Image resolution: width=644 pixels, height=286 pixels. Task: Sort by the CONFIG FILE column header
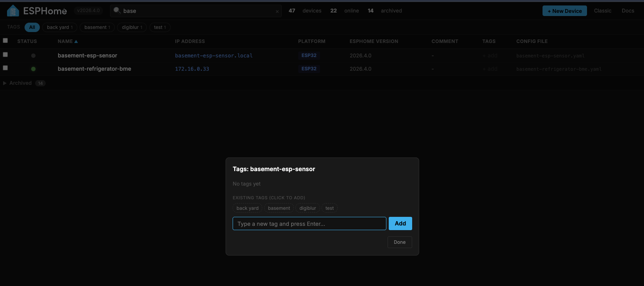[x=532, y=41]
